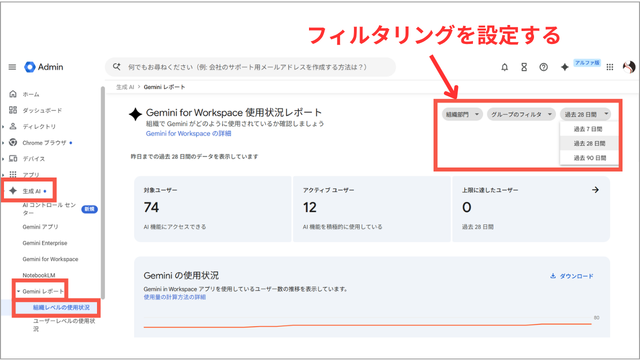The image size is (640, 360).
Task: Open notifications bell icon
Action: (x=504, y=67)
